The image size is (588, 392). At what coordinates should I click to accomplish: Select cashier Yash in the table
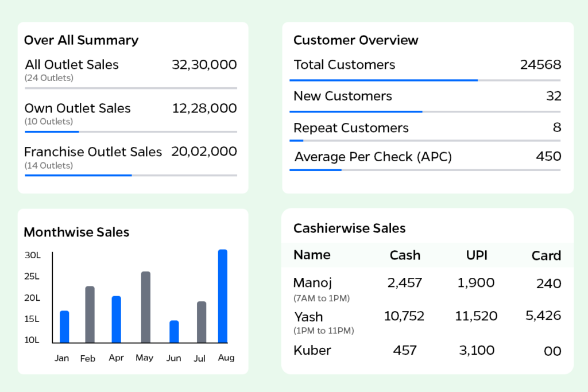pyautogui.click(x=308, y=317)
